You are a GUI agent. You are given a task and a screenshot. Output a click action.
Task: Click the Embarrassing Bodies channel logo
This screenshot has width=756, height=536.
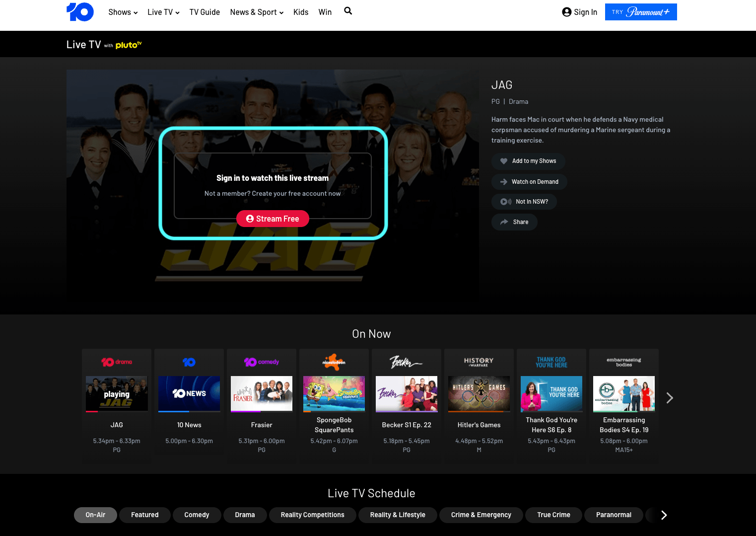624,362
